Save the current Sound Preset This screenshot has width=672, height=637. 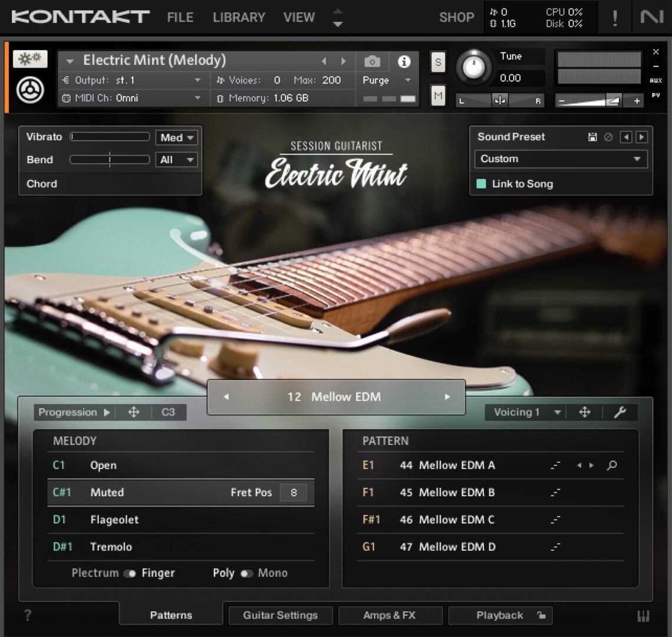click(593, 136)
